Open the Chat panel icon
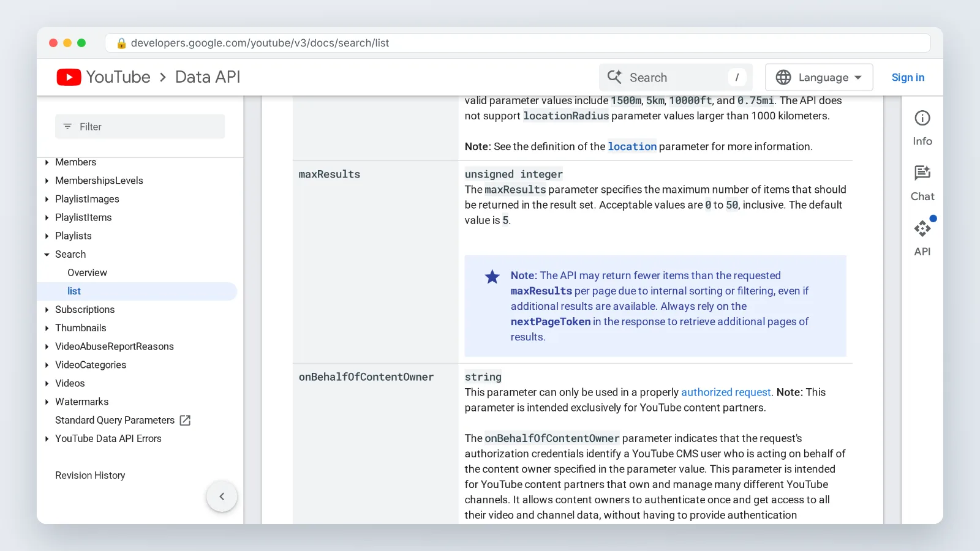The width and height of the screenshot is (980, 551). tap(922, 173)
